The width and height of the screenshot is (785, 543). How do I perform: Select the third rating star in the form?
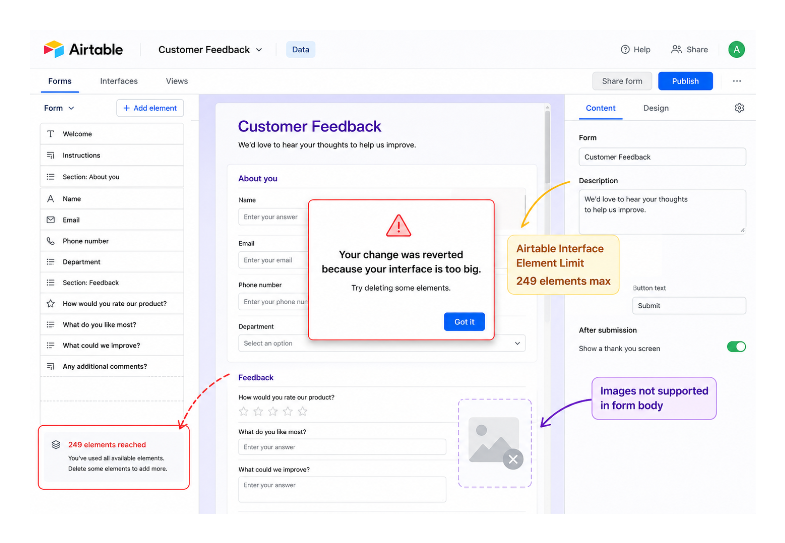273,411
